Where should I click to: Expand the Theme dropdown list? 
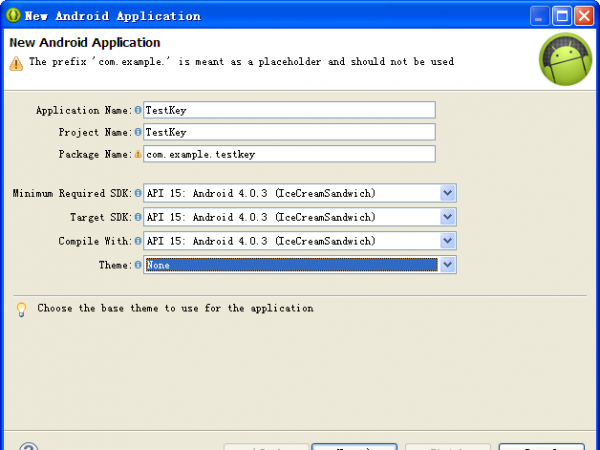[448, 265]
